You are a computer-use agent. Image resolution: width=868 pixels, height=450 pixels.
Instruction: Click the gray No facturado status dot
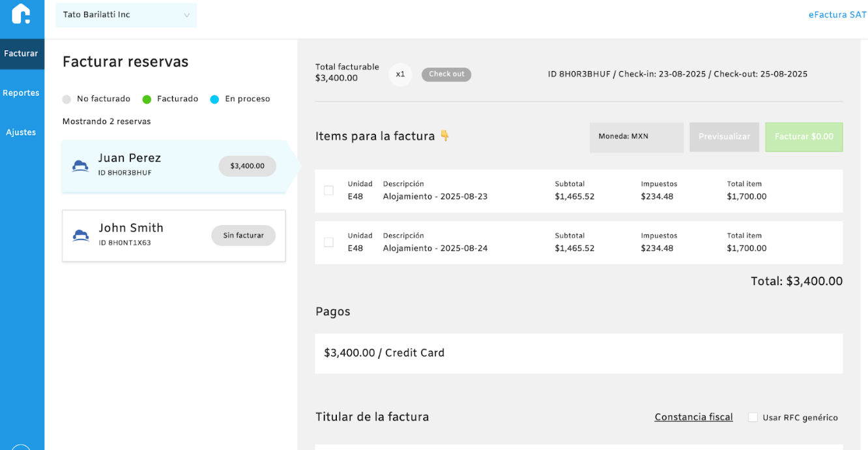[66, 99]
